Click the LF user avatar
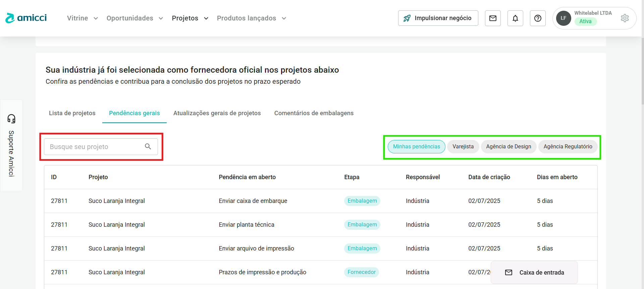The width and height of the screenshot is (644, 289). point(563,18)
